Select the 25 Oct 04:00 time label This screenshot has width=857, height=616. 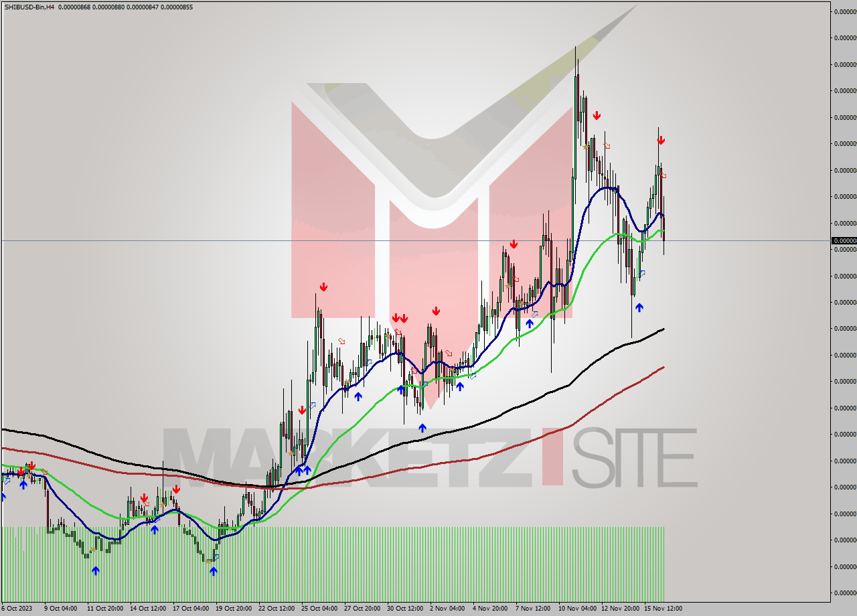click(318, 609)
